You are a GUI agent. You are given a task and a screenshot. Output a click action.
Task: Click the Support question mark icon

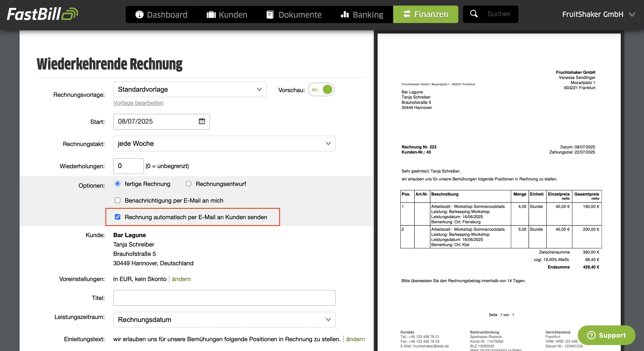(x=591, y=335)
